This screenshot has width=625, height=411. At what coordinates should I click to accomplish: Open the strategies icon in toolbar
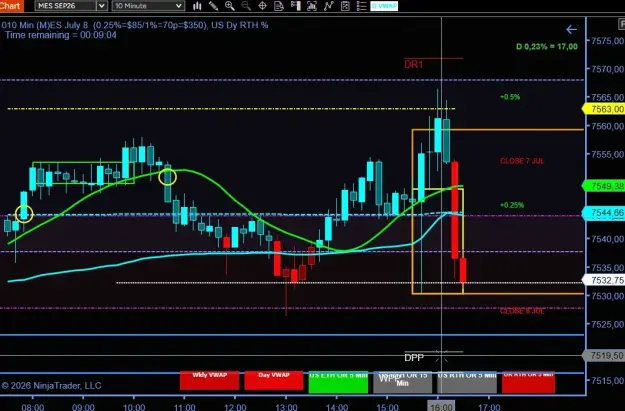(345, 6)
